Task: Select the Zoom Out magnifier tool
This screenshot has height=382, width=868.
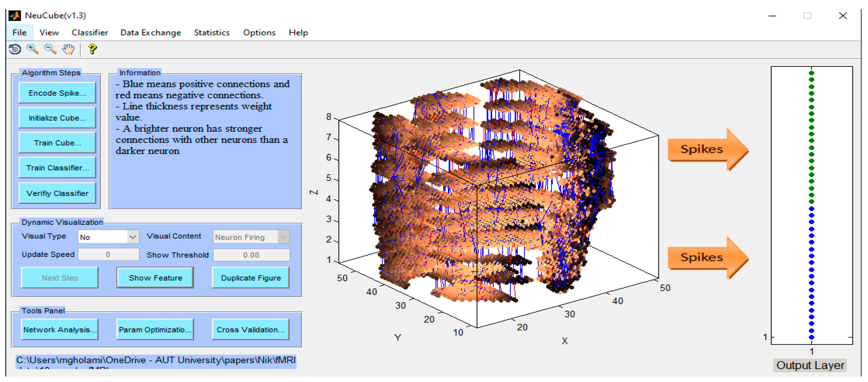Action: 50,49
